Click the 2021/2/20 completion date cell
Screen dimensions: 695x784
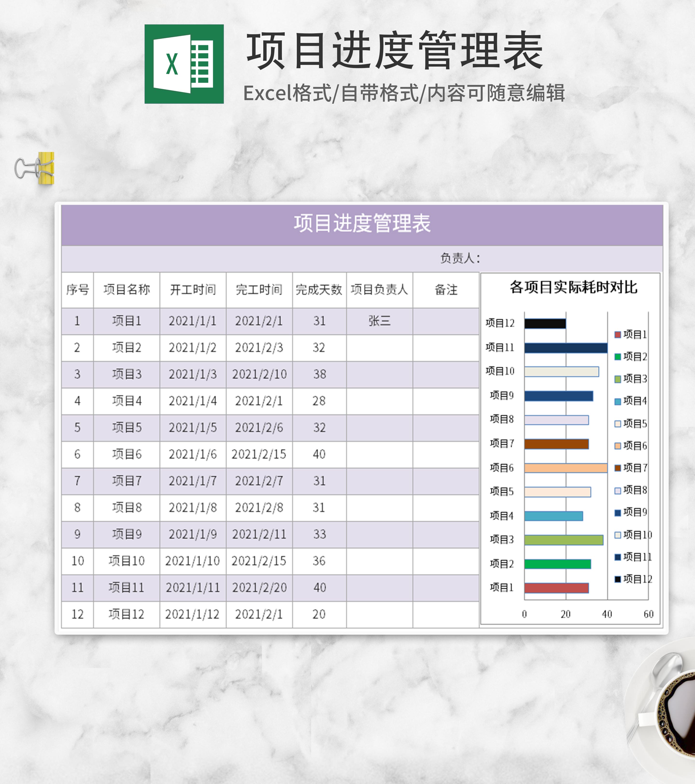click(259, 587)
